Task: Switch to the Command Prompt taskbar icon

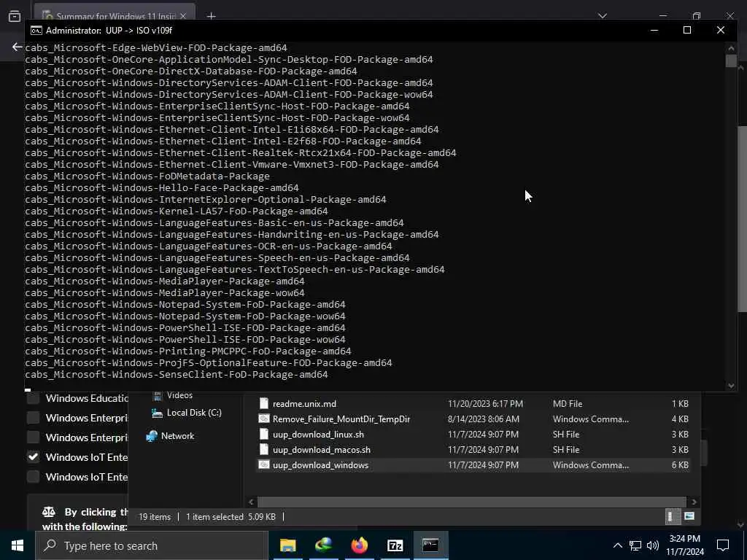Action: coord(430,545)
